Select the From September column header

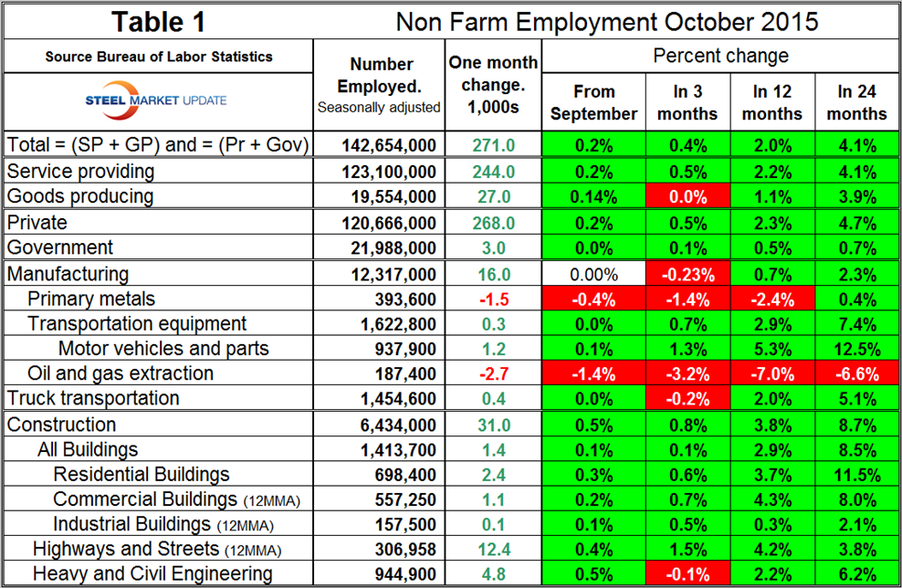[x=594, y=102]
